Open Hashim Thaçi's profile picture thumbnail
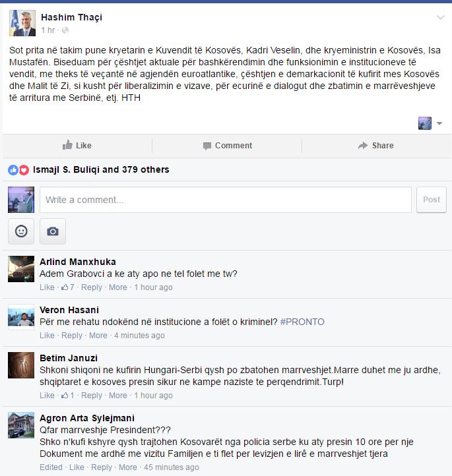 tap(22, 23)
